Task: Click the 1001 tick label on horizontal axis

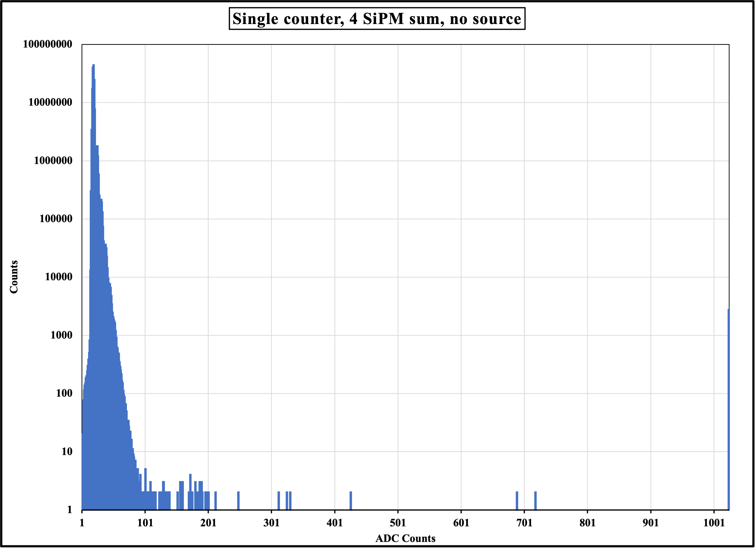Action: tap(714, 523)
